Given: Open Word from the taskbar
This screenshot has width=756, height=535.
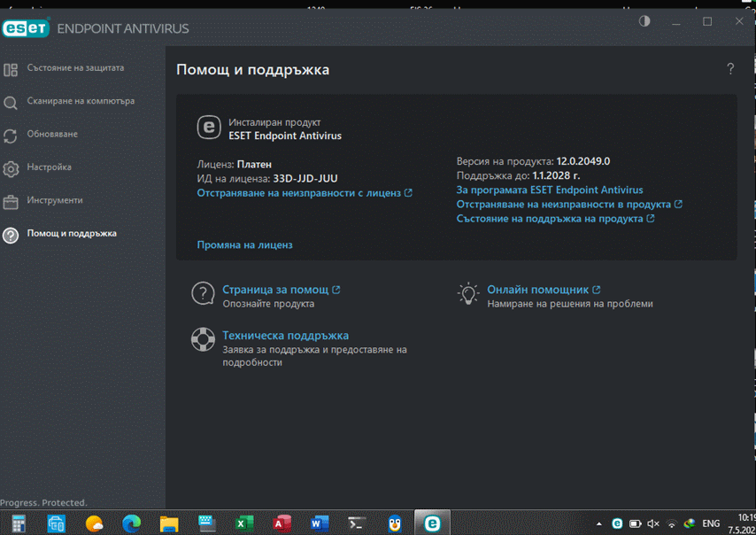Looking at the screenshot, I should click(x=320, y=523).
